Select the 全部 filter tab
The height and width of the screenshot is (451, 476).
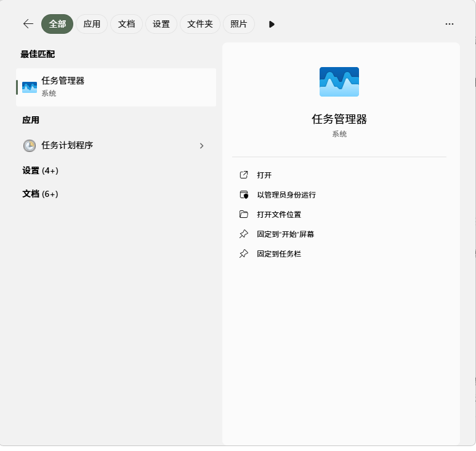(x=57, y=24)
